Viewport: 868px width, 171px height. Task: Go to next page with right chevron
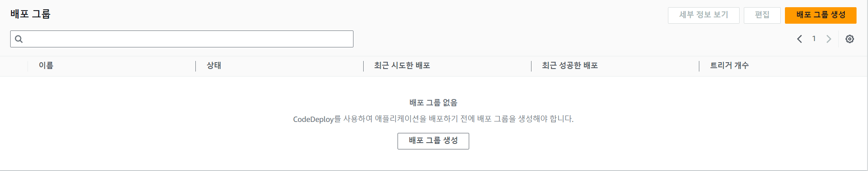(829, 39)
